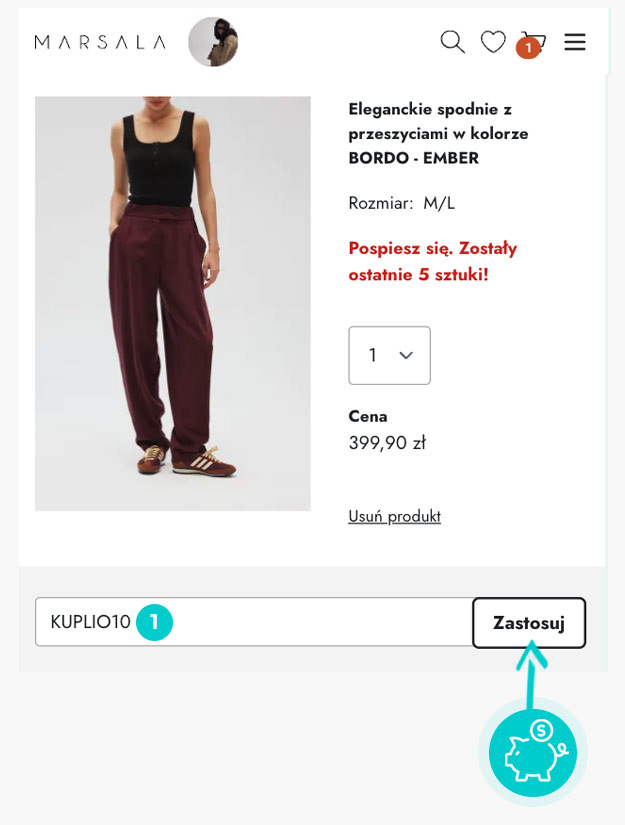Click the red Pospiesz się stock warning

[x=432, y=261]
